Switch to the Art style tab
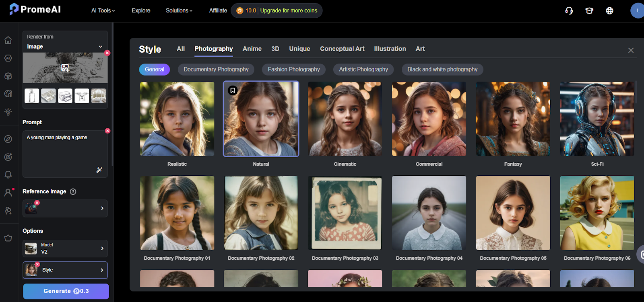Image resolution: width=644 pixels, height=302 pixels. coord(420,49)
